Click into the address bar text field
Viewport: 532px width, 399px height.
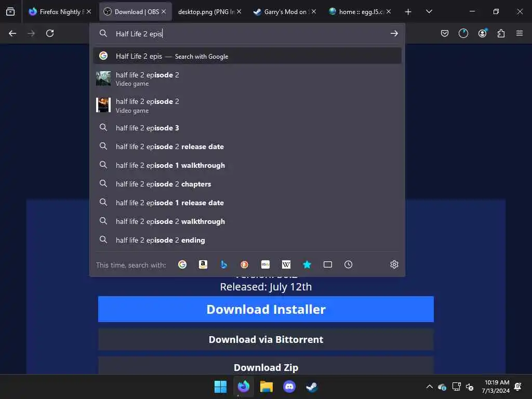(249, 34)
